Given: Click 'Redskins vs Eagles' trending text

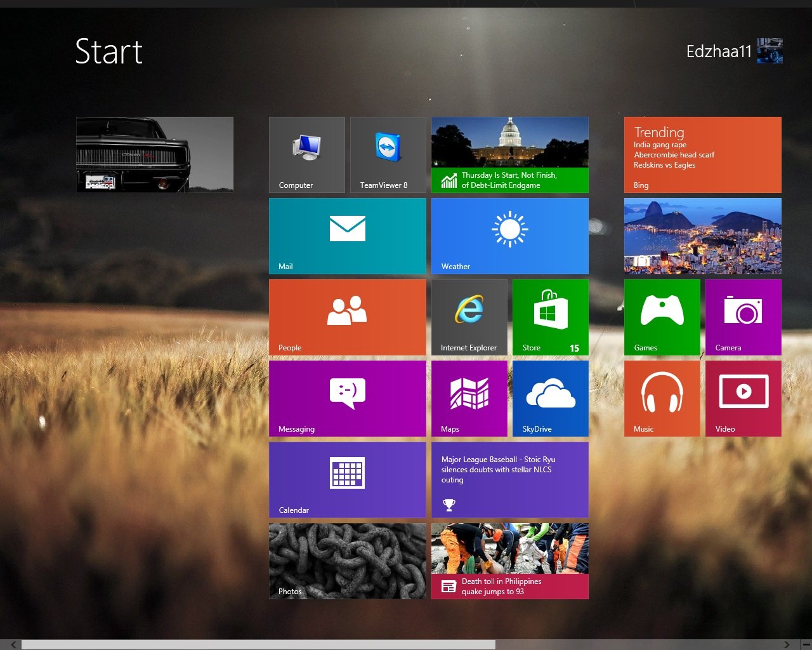Looking at the screenshot, I should [x=664, y=165].
